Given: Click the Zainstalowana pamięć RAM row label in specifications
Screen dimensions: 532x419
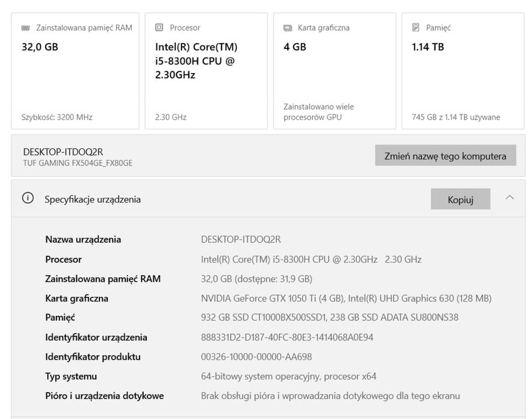Looking at the screenshot, I should (103, 279).
